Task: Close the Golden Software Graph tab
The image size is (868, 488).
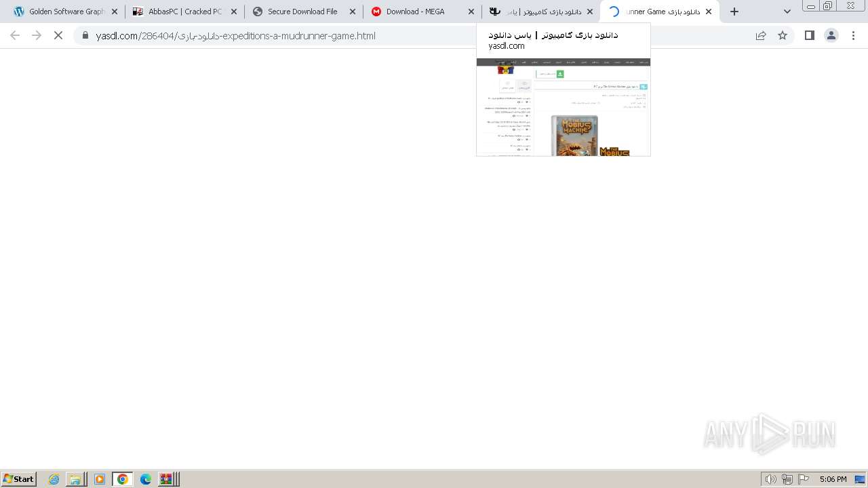Action: pyautogui.click(x=114, y=12)
